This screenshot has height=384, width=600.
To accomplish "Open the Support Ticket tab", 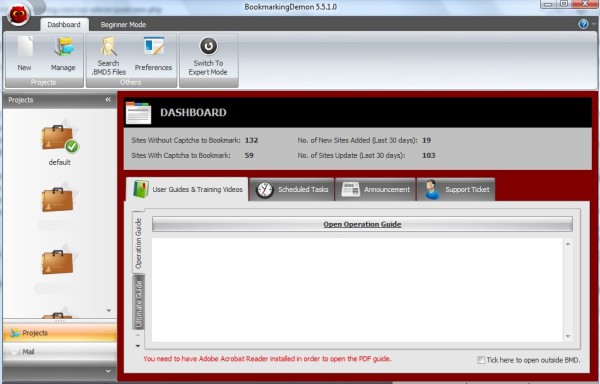I will pos(456,190).
